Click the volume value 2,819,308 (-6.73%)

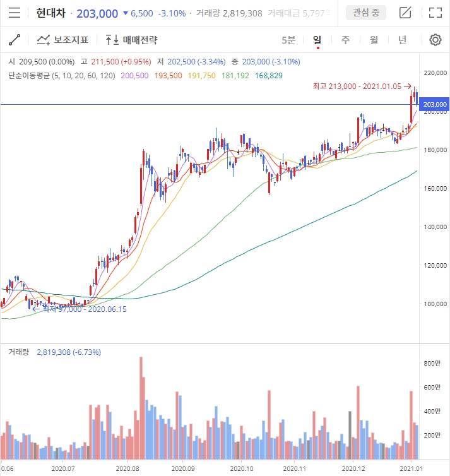(x=69, y=352)
